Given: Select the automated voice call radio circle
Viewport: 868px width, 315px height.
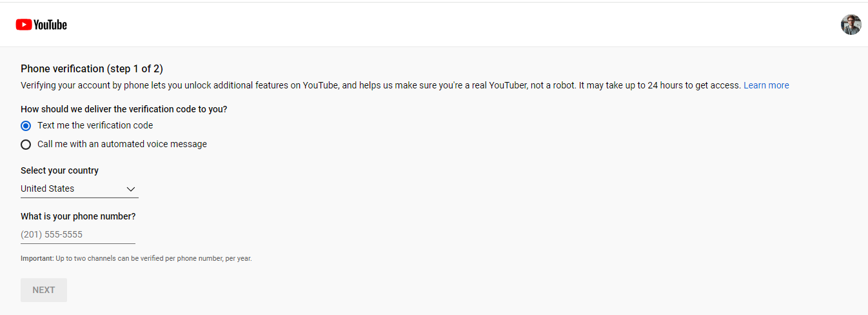Looking at the screenshot, I should 26,145.
